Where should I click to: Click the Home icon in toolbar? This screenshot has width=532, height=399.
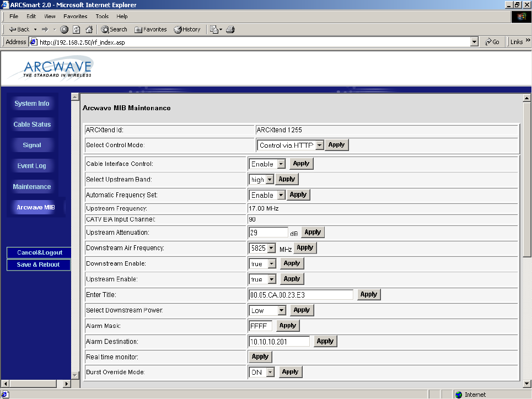pos(89,30)
